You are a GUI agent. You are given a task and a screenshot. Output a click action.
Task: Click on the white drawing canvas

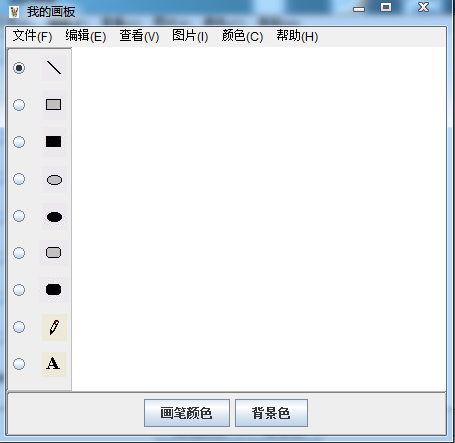coord(259,219)
